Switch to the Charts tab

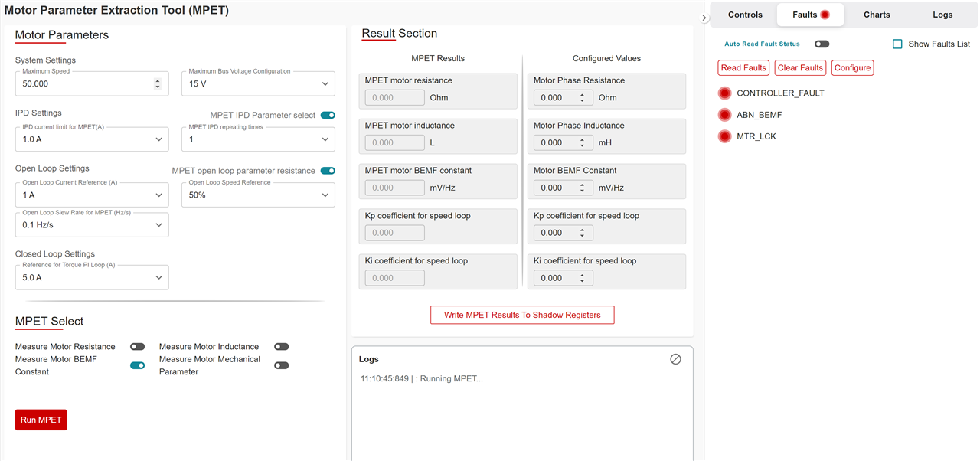[x=877, y=15]
